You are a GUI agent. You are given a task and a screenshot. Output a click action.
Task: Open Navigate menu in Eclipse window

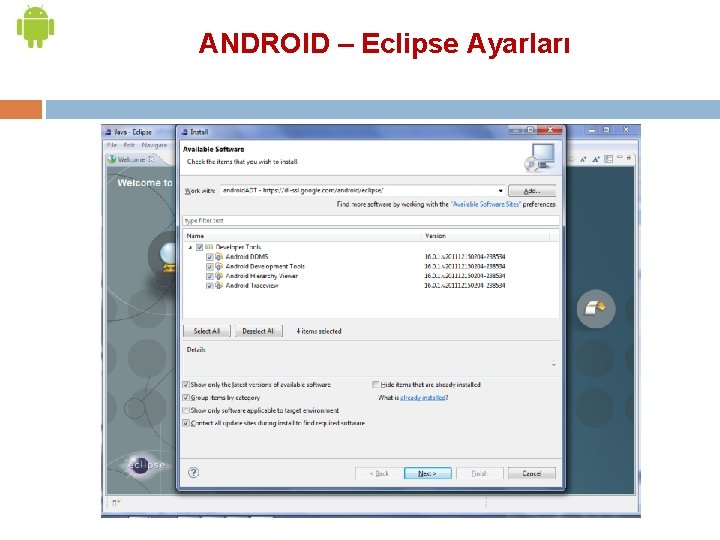coord(154,145)
